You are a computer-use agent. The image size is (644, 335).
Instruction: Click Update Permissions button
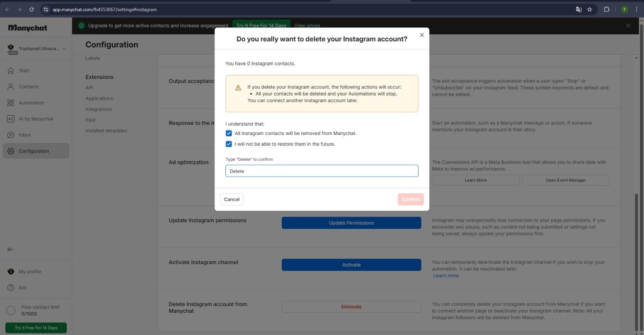[x=351, y=223]
